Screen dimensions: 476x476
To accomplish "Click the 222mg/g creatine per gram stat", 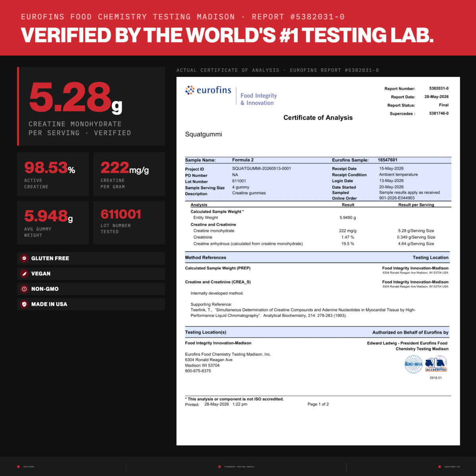I will coord(125,168).
